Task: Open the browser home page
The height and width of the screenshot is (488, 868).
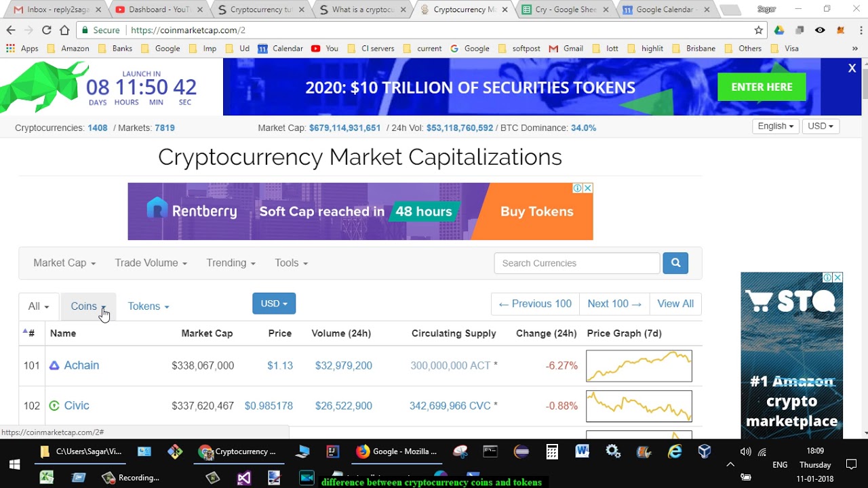Action: click(64, 30)
